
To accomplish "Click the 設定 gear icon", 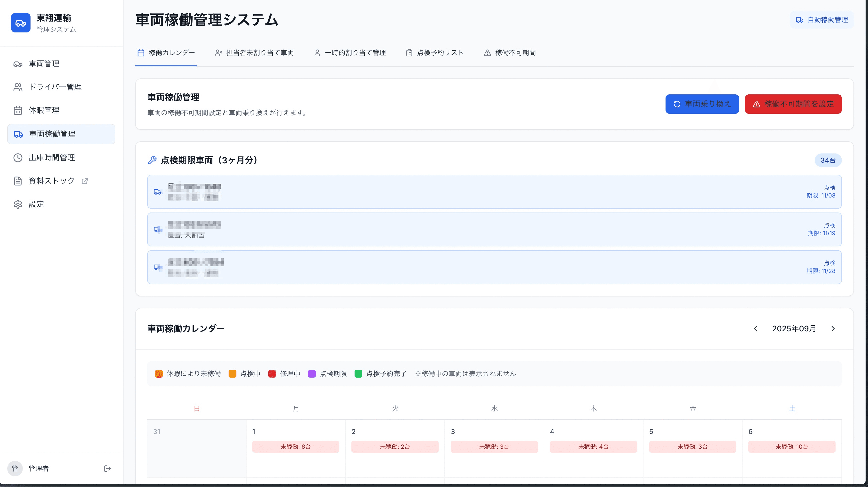I will pos(18,204).
